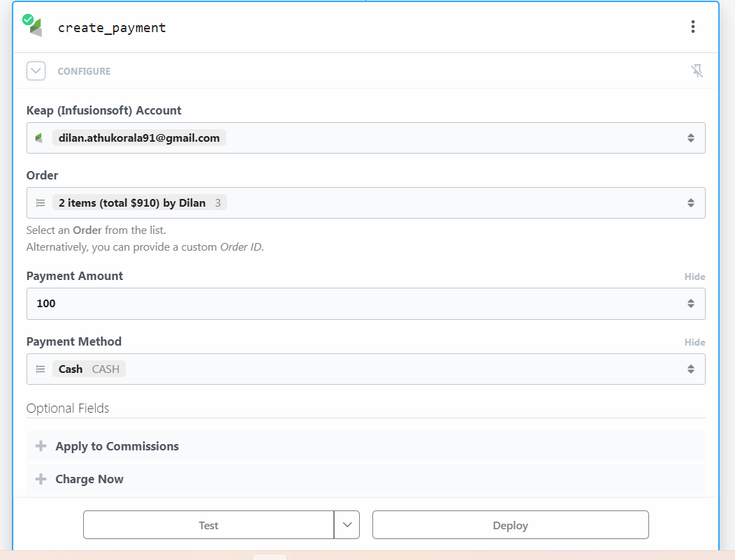This screenshot has width=735, height=560.
Task: Click the plus icon beside Apply to Commissions
Action: (41, 446)
